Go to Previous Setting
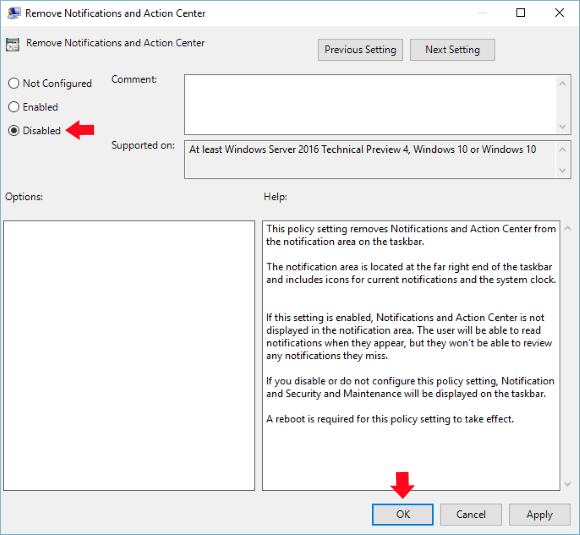 pos(360,50)
